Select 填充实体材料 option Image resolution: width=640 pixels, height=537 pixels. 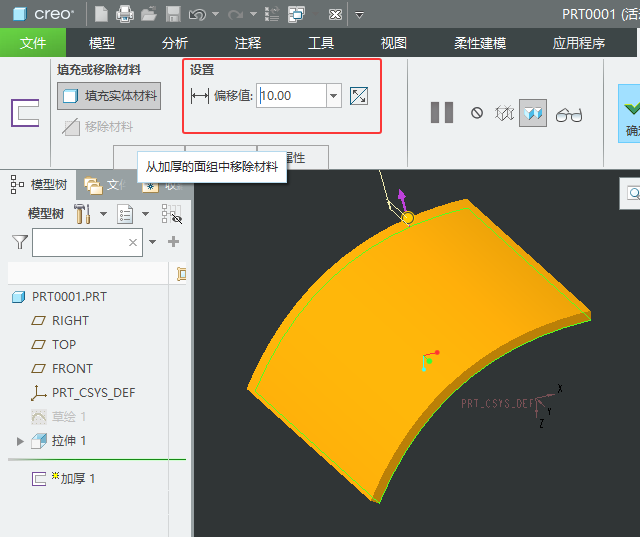coord(109,96)
